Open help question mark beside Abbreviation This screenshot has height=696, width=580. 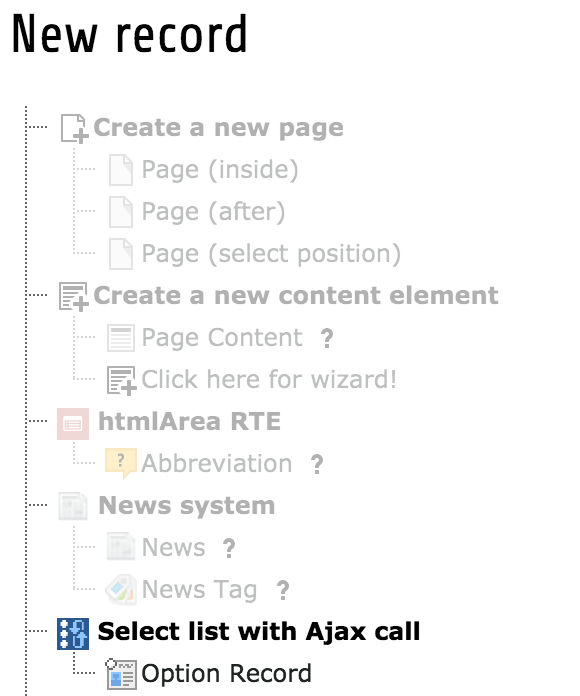tap(316, 464)
